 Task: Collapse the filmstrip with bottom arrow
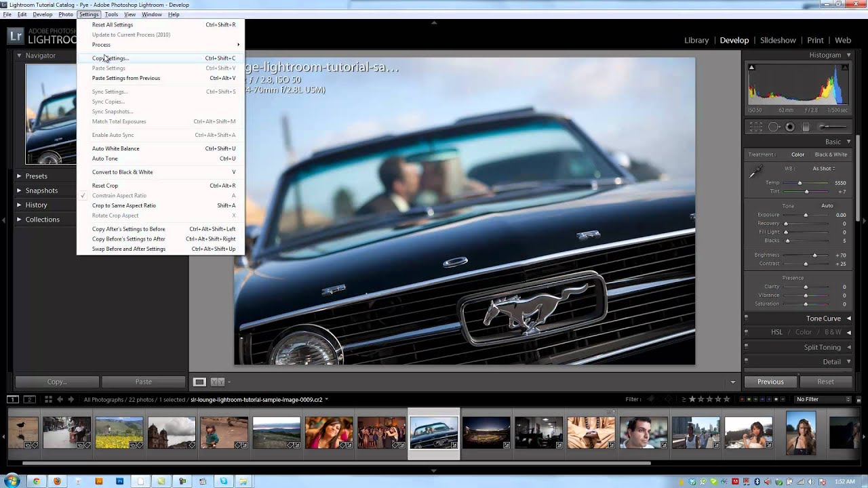tap(434, 470)
